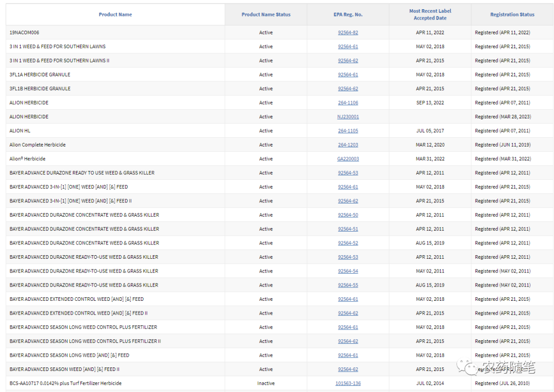Open the 92564-54 registration link
554x392 pixels.
click(x=348, y=271)
